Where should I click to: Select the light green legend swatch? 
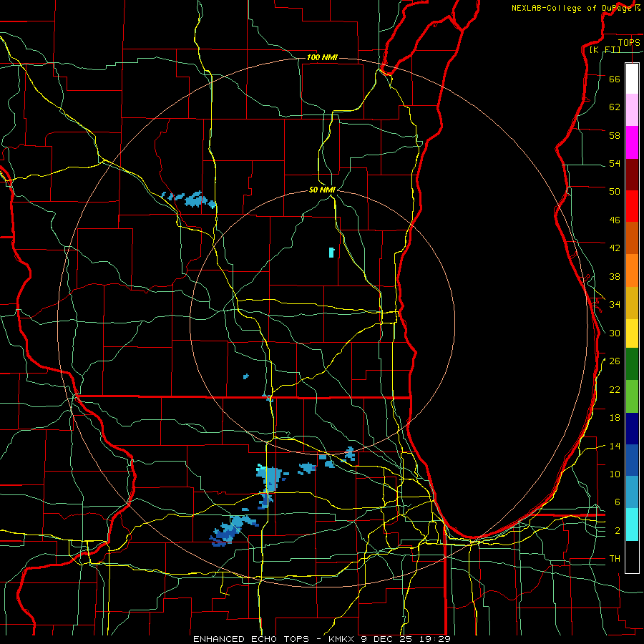(x=632, y=396)
